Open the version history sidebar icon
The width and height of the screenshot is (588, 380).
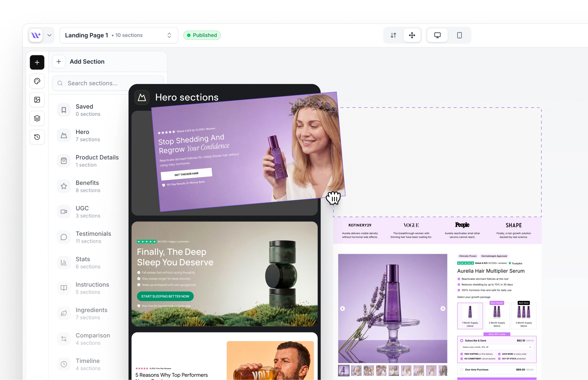37,137
